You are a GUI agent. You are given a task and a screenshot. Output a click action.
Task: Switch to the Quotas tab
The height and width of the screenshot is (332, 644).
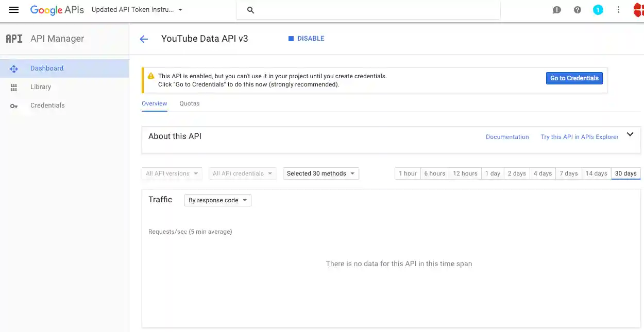tap(190, 103)
